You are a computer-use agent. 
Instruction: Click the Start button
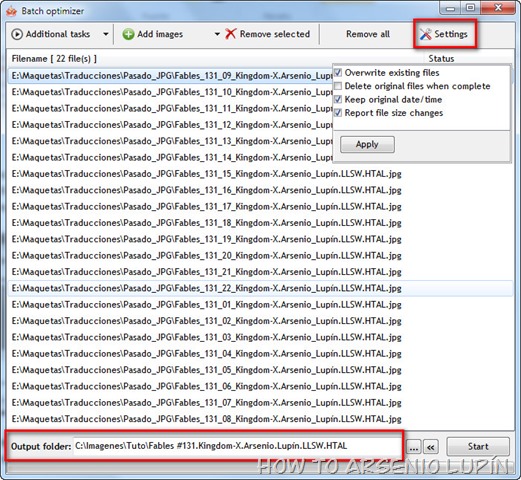(478, 447)
